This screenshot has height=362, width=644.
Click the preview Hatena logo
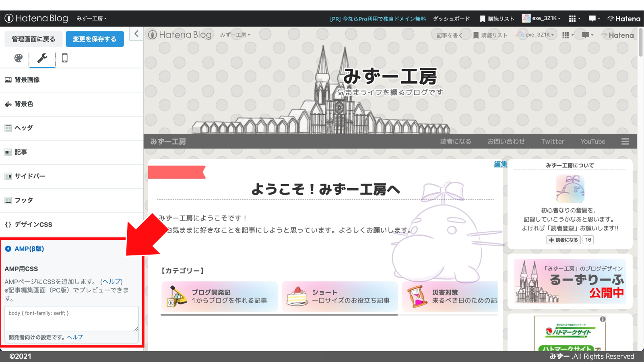pos(617,35)
